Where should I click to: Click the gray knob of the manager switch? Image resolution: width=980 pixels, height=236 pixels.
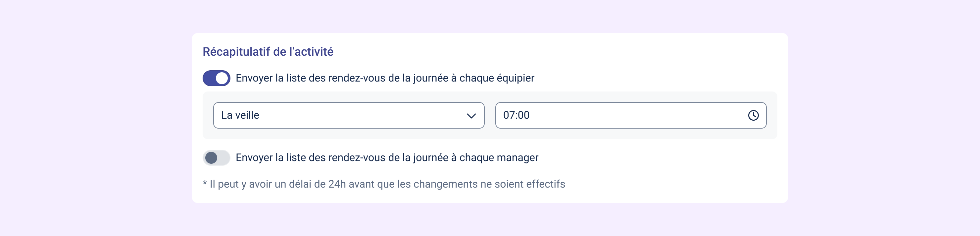(211, 157)
